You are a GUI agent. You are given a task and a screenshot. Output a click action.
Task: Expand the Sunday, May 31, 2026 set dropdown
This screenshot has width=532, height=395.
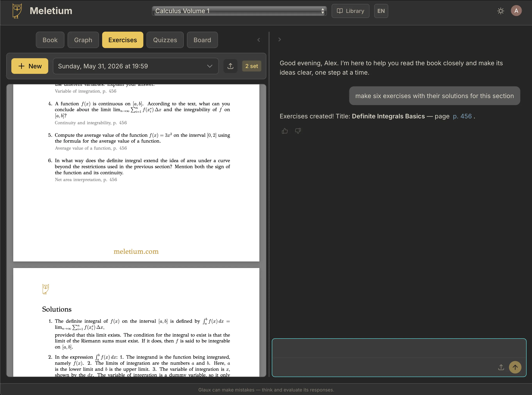(136, 66)
